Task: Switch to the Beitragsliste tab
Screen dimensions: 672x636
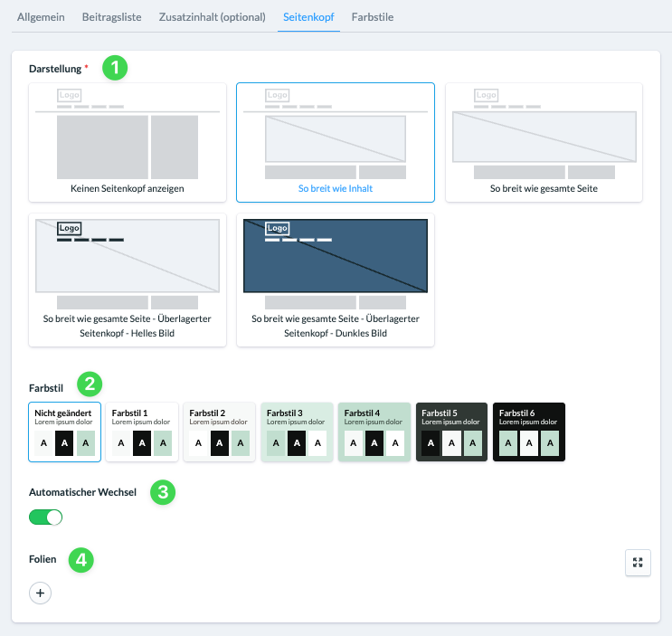Action: click(111, 17)
